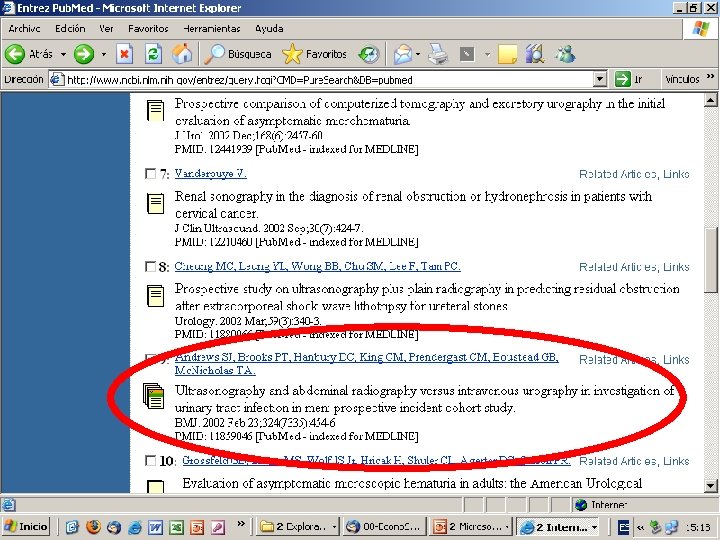Screen dimensions: 720x540
Task: Click the page icon in the address bar
Action: (56, 79)
